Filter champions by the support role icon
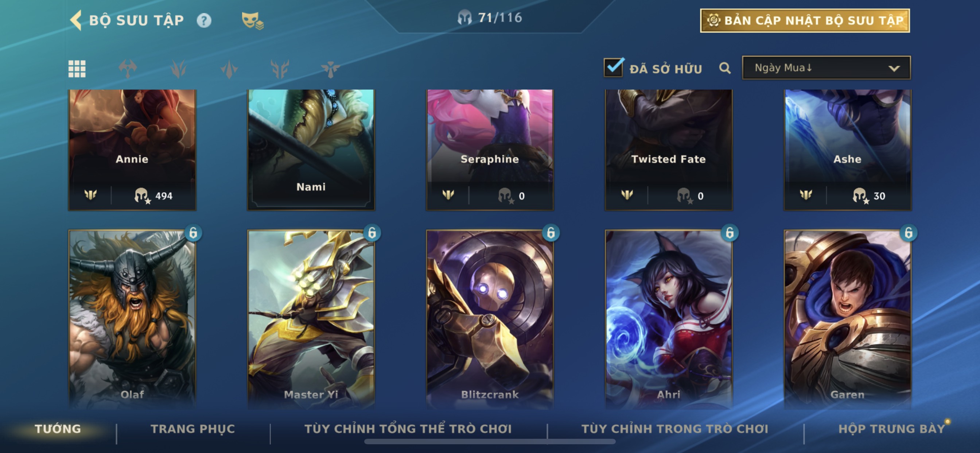 coord(330,69)
